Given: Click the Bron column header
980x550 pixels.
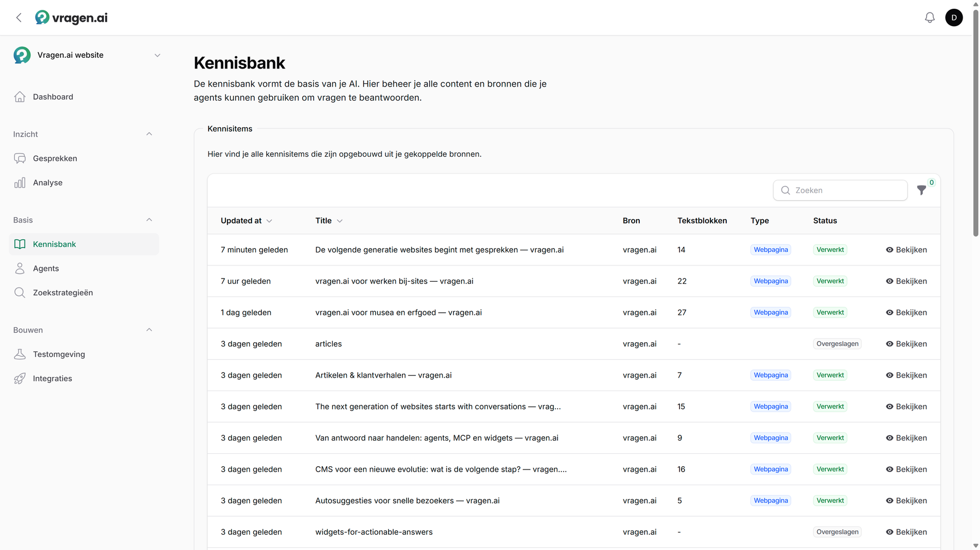Looking at the screenshot, I should point(632,221).
